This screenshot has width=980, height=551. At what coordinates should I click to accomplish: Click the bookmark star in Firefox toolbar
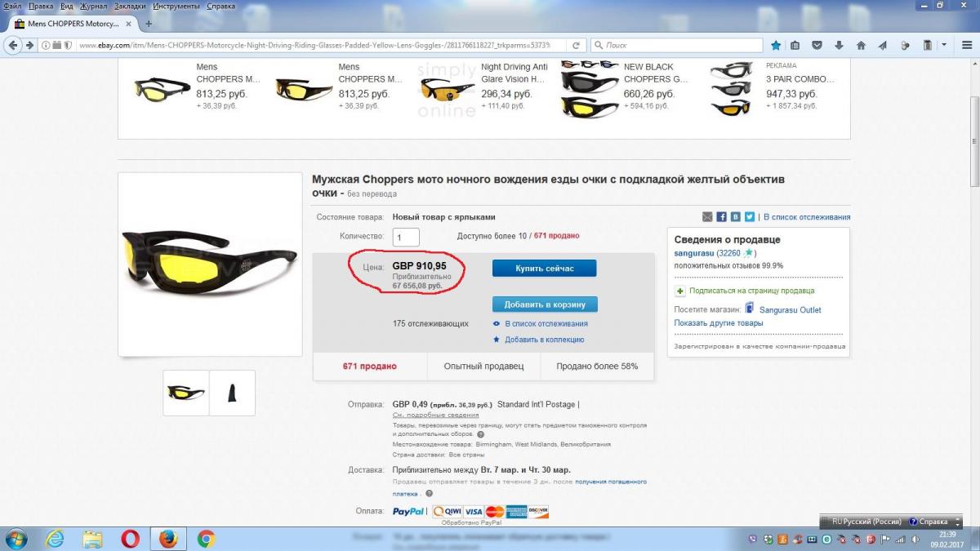(776, 45)
